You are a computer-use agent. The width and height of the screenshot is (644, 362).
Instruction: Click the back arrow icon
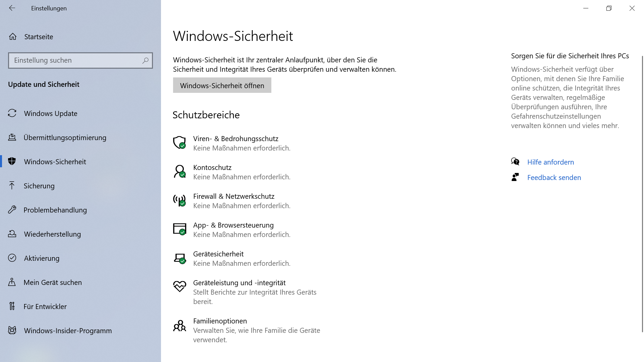point(12,8)
